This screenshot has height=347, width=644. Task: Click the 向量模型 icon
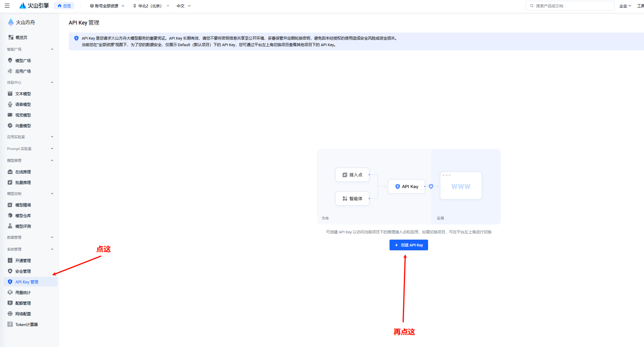click(10, 125)
